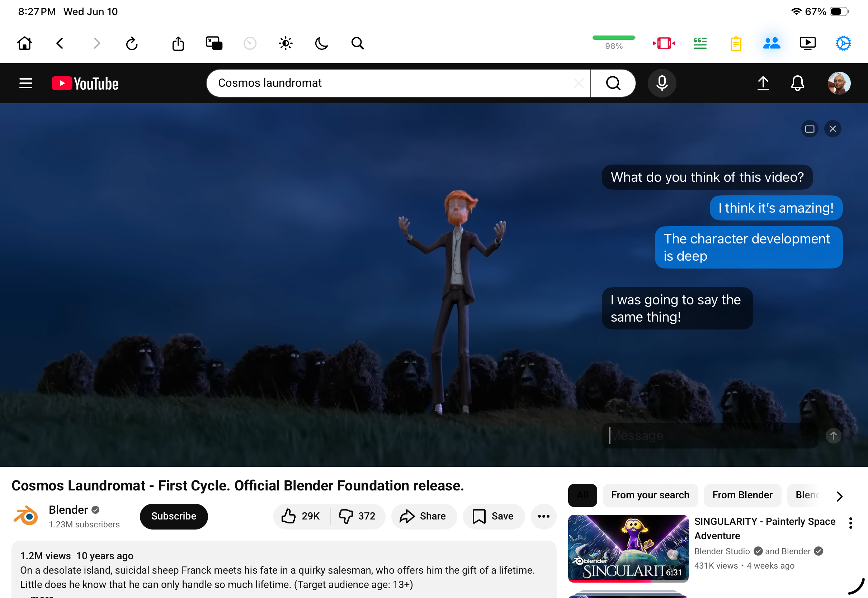Select the All filter chip
Screen dimensions: 868x598
[x=582, y=495]
